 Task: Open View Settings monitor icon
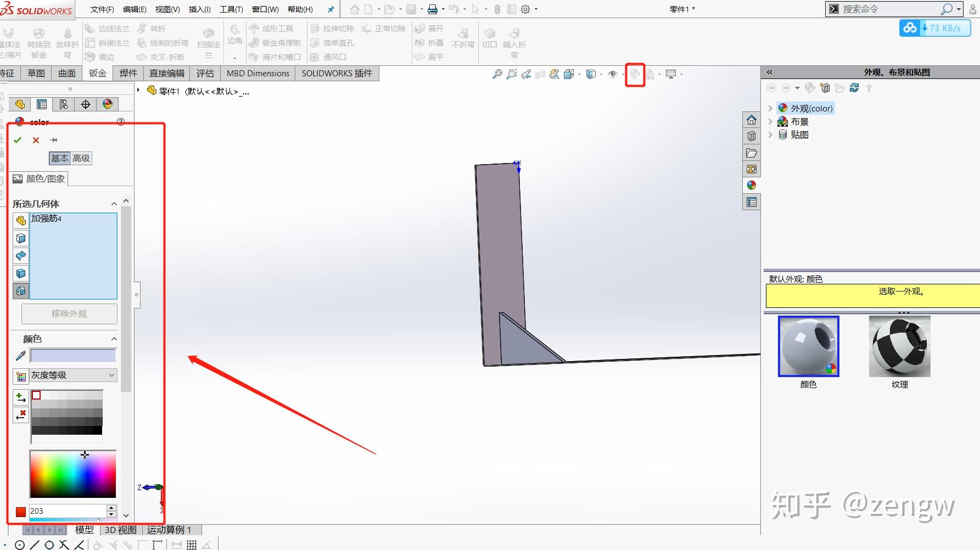[671, 74]
